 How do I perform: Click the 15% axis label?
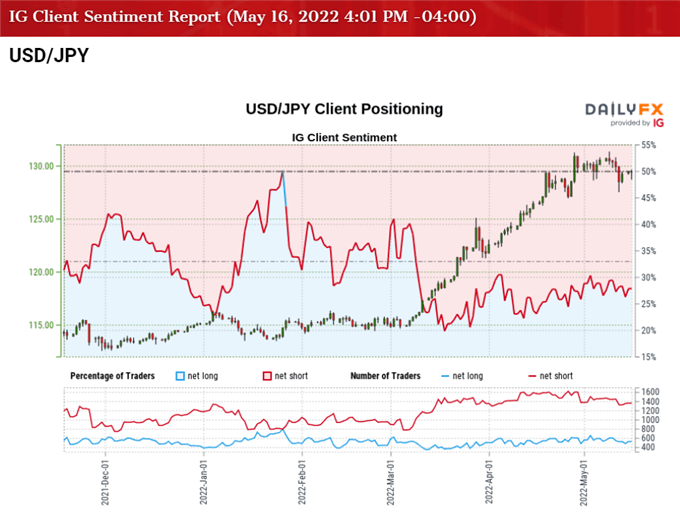[649, 357]
